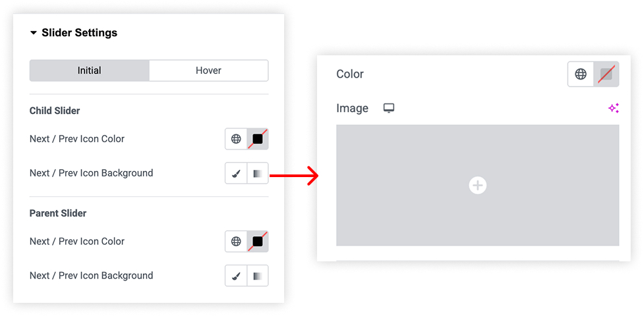Click Parent Slider Next / Prev Icon Background label
644x316 pixels.
coord(91,275)
